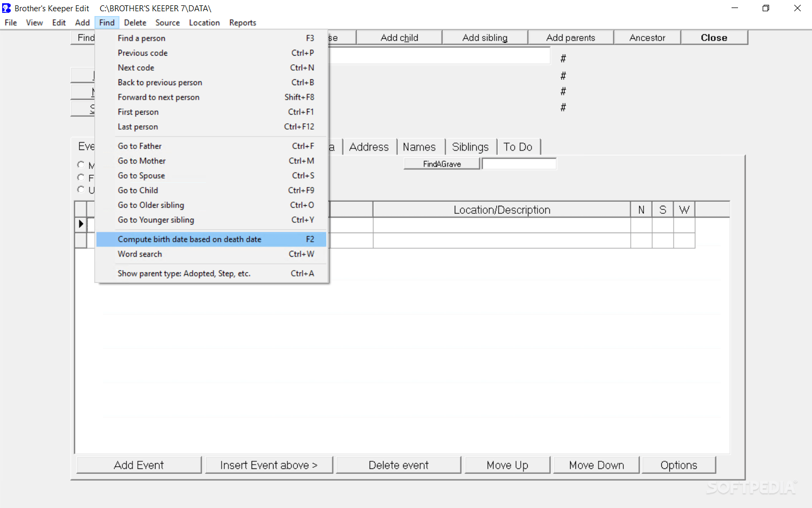This screenshot has height=508, width=812.
Task: View the Address tab
Action: pos(368,146)
